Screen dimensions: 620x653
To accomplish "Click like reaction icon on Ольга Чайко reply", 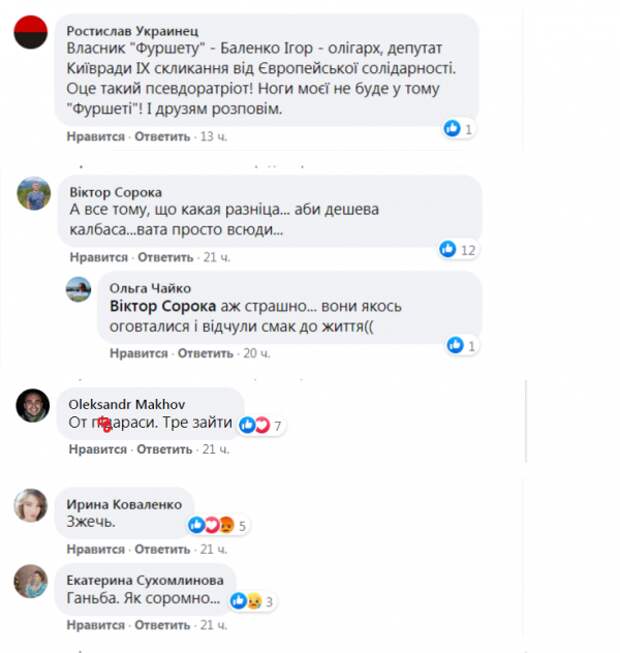I will tap(455, 345).
